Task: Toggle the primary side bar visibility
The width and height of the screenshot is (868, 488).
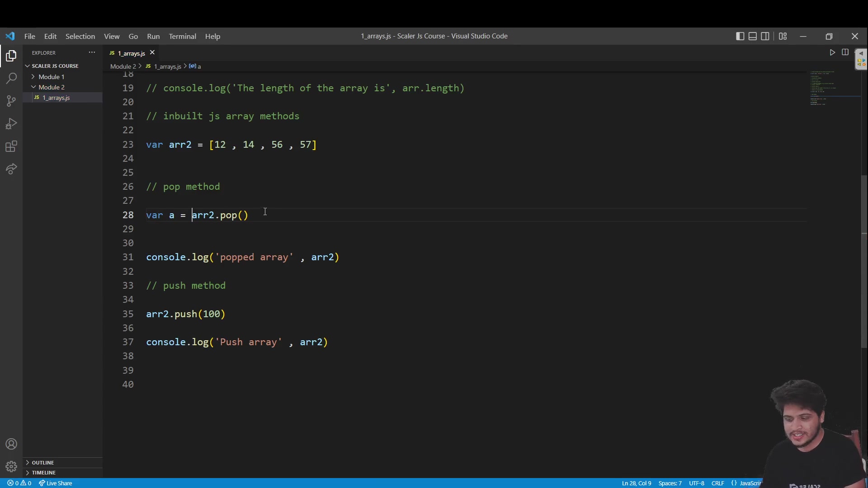Action: pos(740,36)
